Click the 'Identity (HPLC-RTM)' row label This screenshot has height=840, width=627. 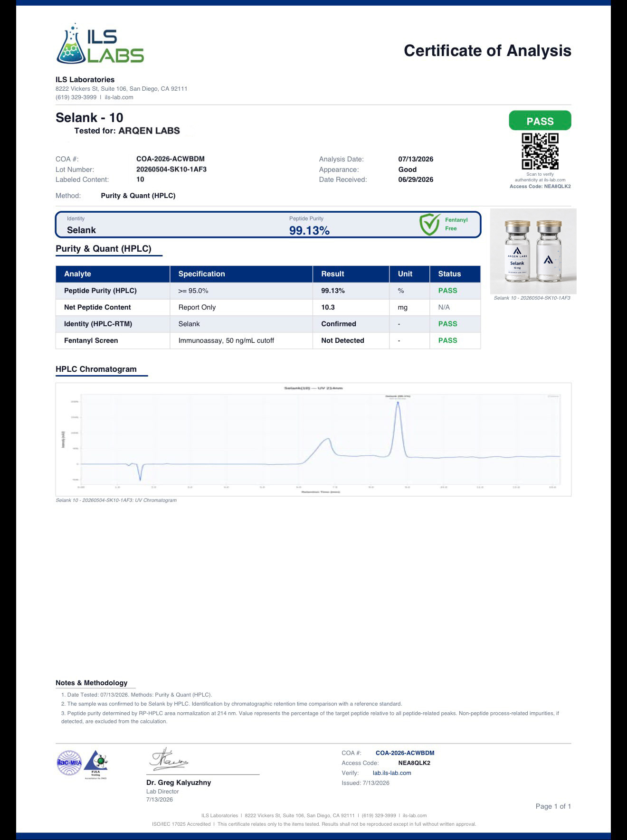98,324
